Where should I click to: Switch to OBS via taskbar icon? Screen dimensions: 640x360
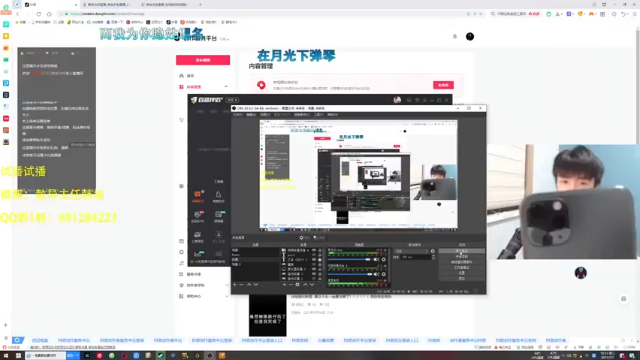coord(210,356)
